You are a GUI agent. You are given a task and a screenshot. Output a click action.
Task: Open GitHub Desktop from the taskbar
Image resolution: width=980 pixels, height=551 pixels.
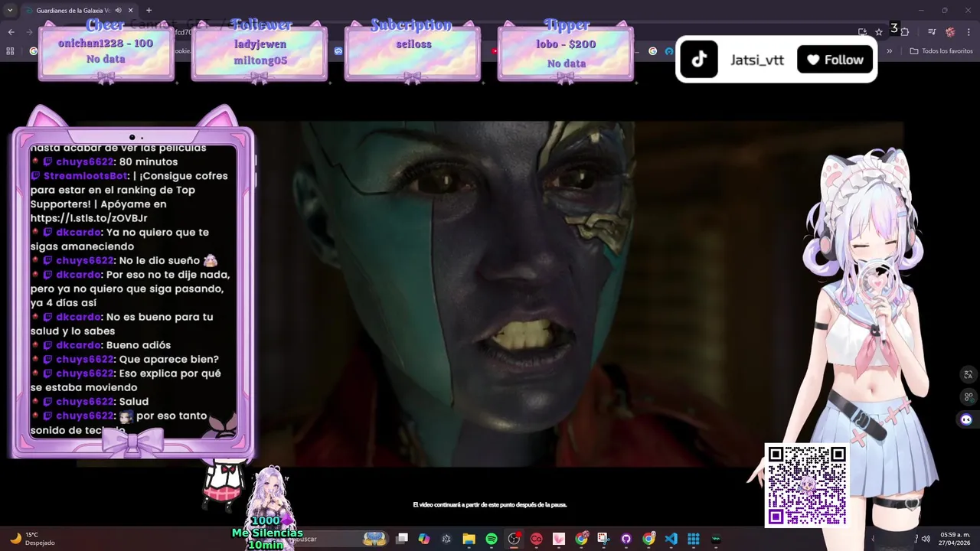626,539
